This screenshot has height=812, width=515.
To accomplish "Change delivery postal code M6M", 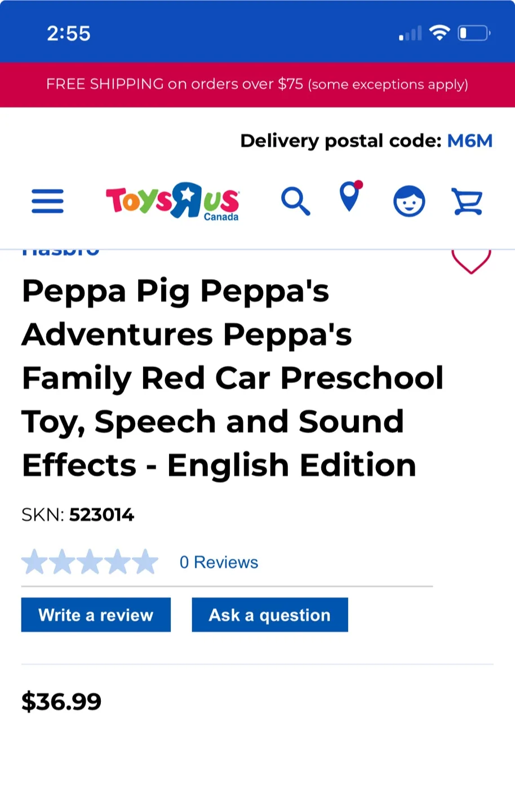I will click(x=469, y=141).
